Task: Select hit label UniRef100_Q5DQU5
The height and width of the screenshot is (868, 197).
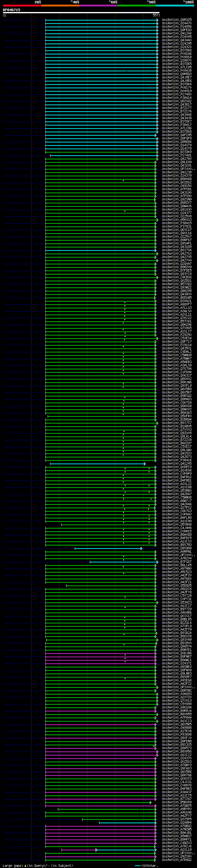Action: [177, 585]
